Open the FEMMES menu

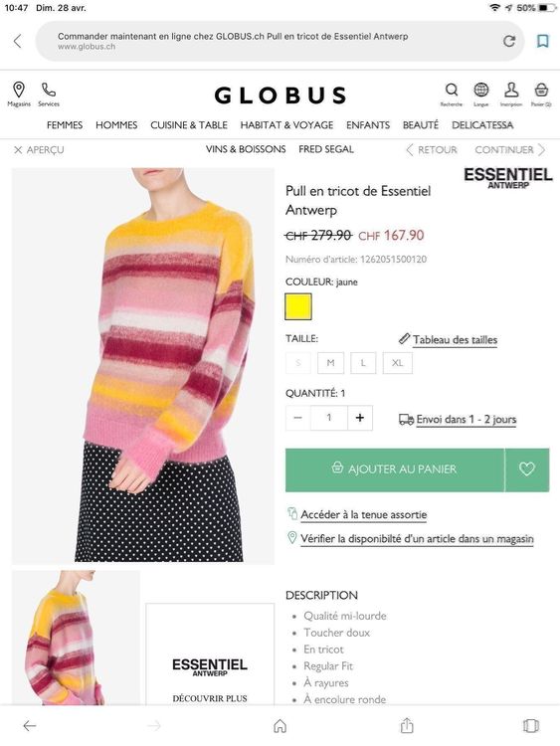[x=65, y=125]
